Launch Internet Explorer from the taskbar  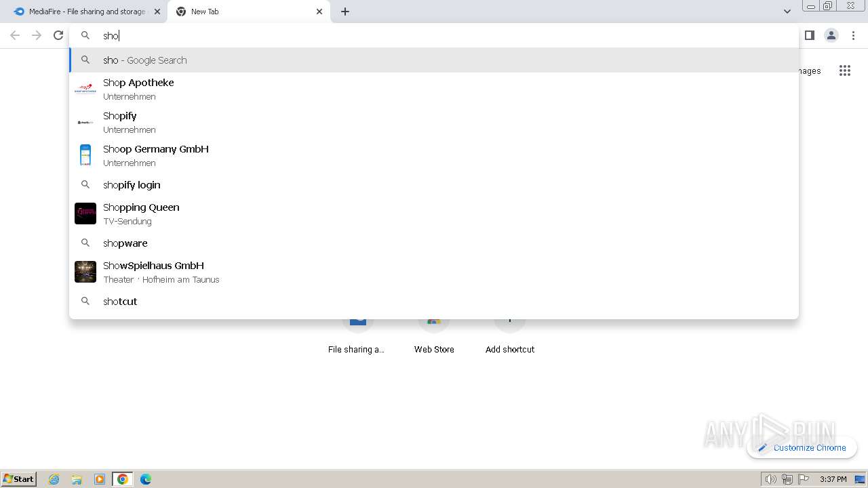point(54,479)
